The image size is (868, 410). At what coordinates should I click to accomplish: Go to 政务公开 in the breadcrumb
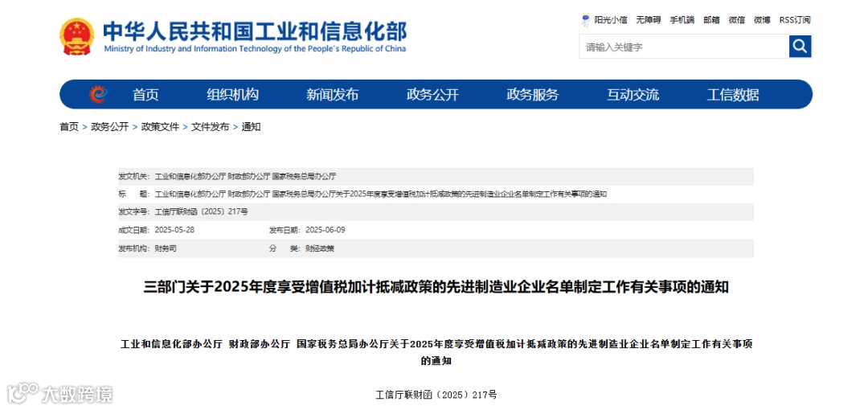(x=109, y=127)
